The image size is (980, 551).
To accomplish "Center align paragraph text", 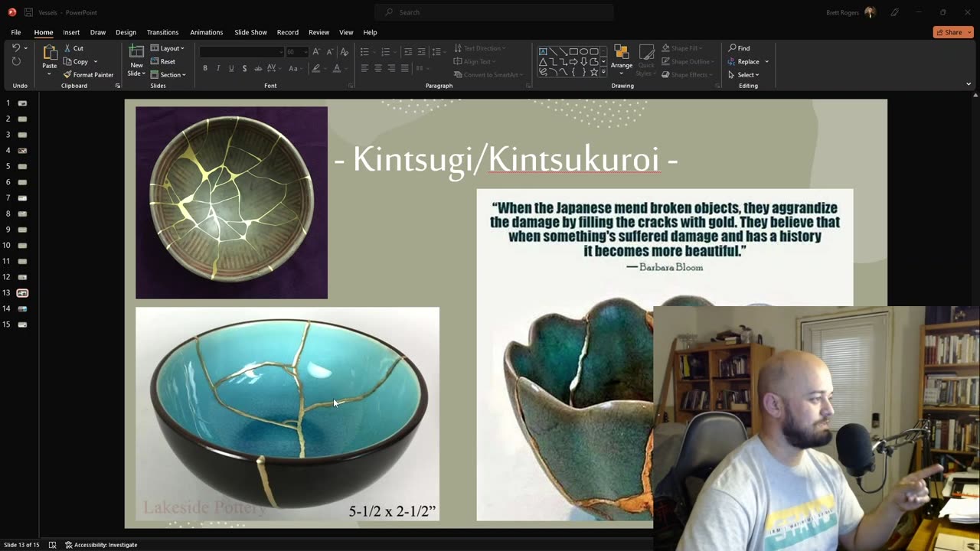I will 378,68.
